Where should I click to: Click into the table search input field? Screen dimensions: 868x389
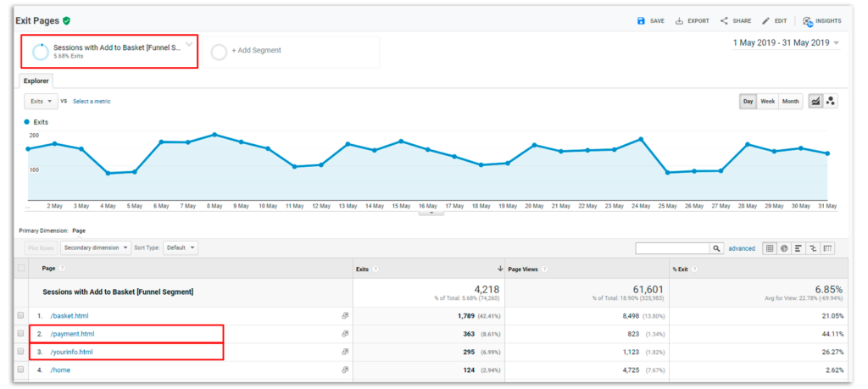click(672, 248)
